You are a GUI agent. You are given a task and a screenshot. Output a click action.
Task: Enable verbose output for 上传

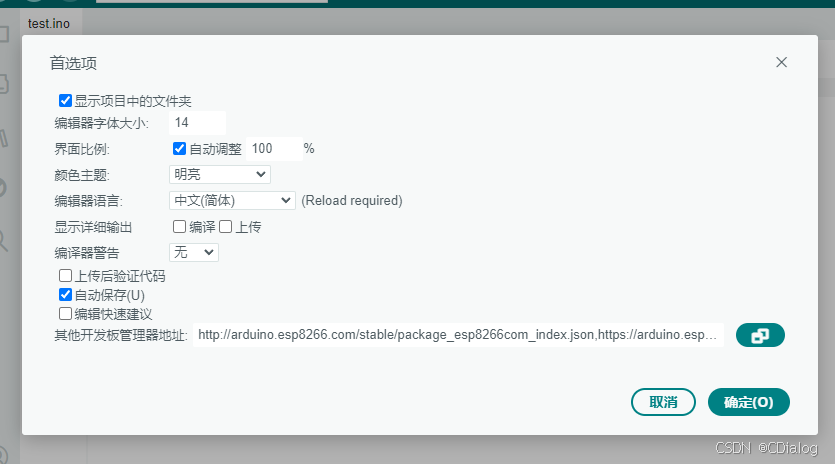(x=226, y=227)
